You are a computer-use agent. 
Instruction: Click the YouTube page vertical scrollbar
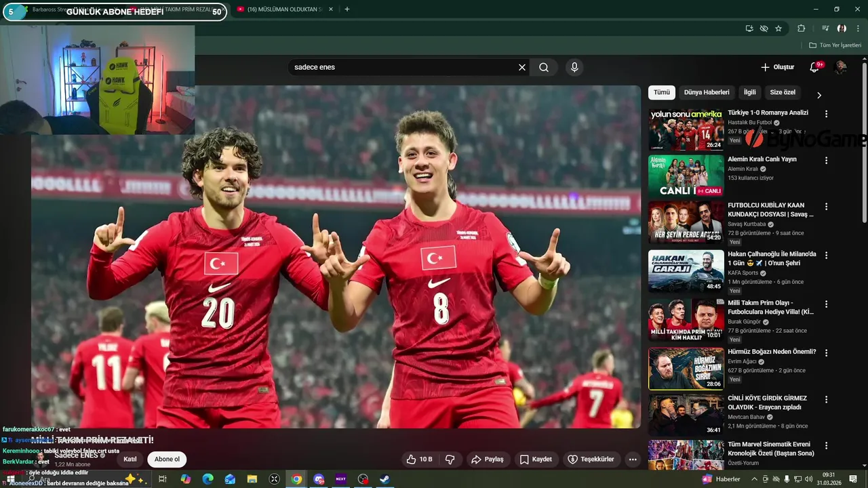coord(865,142)
